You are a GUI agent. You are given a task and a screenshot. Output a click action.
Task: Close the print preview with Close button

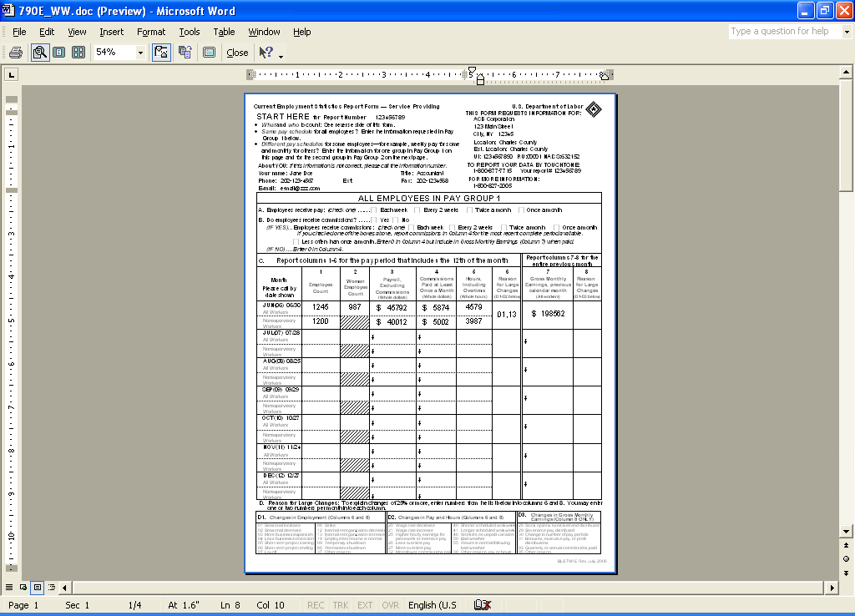[x=237, y=53]
